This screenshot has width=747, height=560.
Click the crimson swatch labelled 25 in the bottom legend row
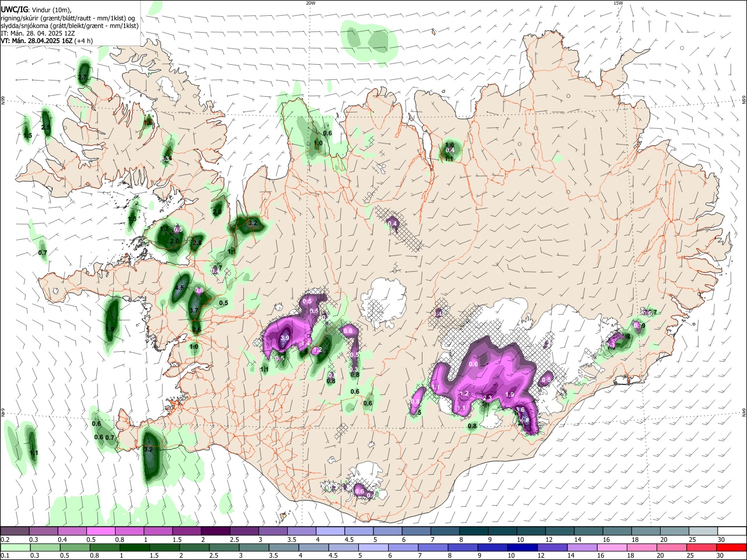tap(701, 547)
